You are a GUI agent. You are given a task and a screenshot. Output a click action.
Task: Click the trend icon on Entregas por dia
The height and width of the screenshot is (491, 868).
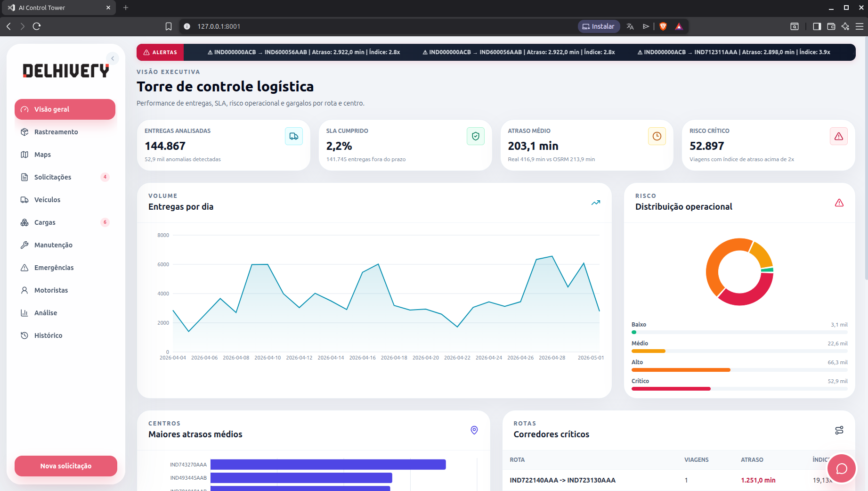coord(596,203)
